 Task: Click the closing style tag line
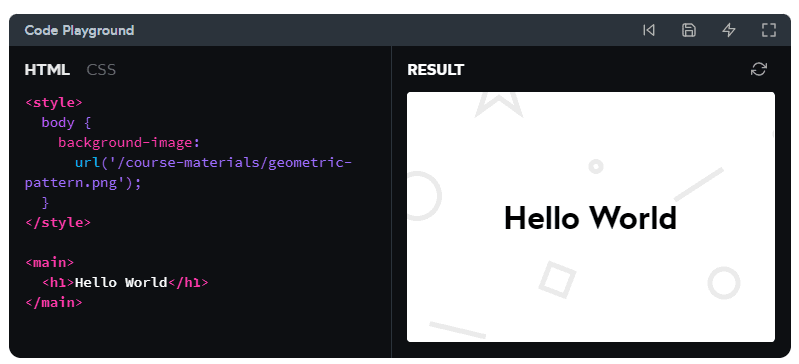click(58, 223)
